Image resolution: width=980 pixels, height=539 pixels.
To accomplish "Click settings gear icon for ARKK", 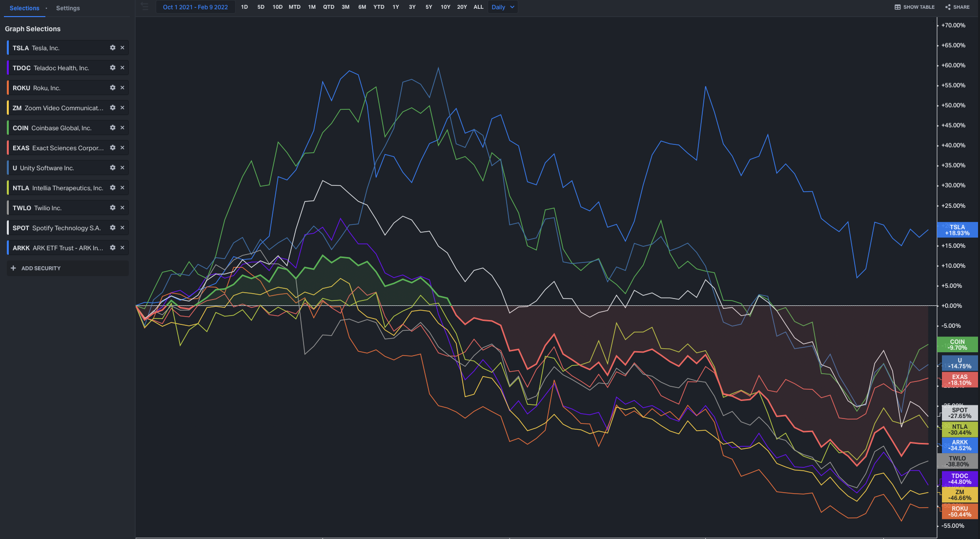I will click(112, 248).
